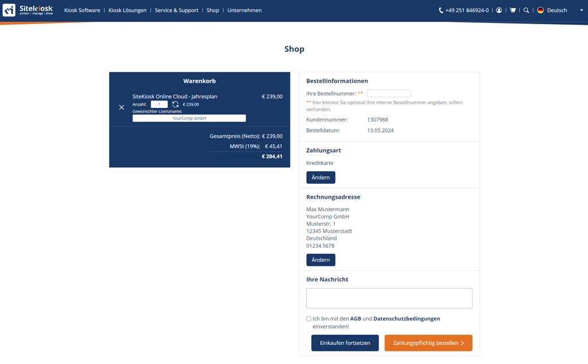Open the shopping cart icon
588x364 pixels.
point(512,10)
